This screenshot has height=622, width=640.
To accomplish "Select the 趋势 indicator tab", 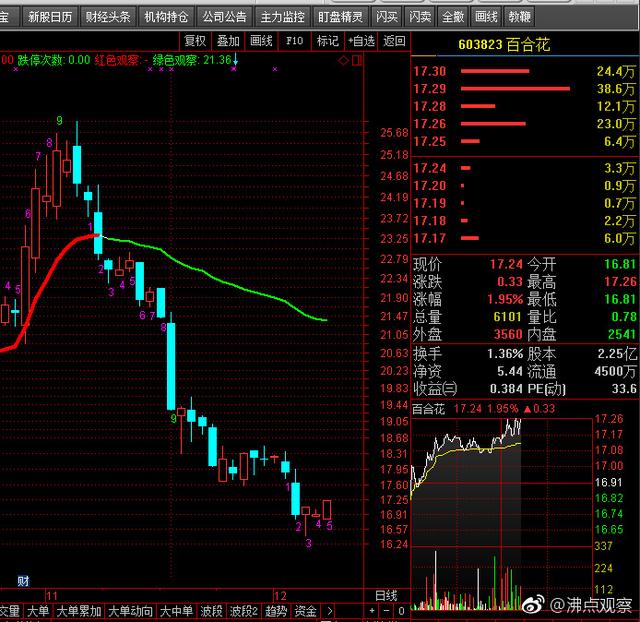I will coord(276,611).
